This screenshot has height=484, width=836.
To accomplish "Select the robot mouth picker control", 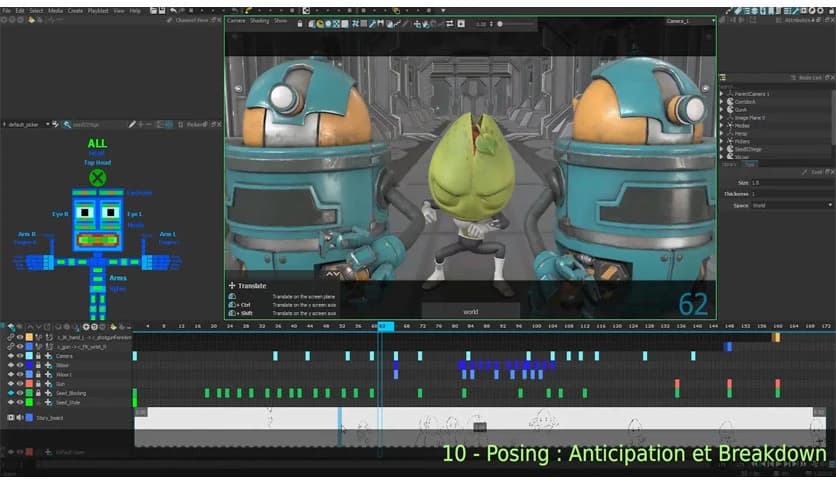I will [x=98, y=240].
